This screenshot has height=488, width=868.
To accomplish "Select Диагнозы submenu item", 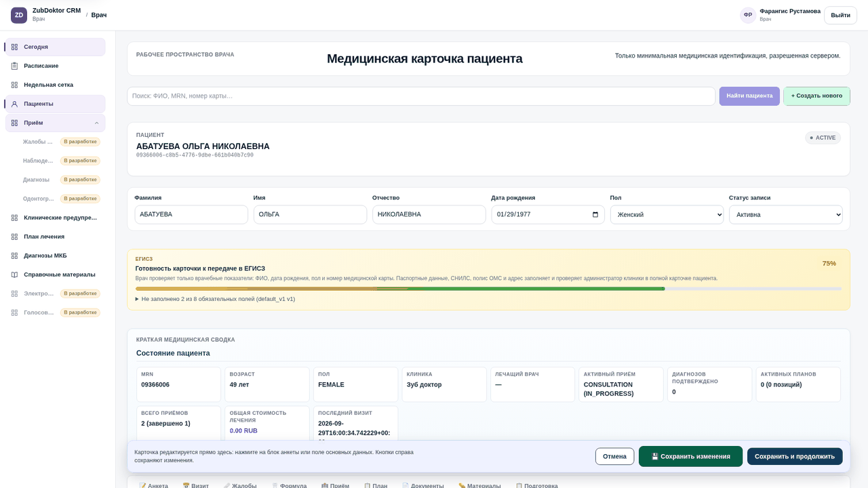I will [61, 180].
